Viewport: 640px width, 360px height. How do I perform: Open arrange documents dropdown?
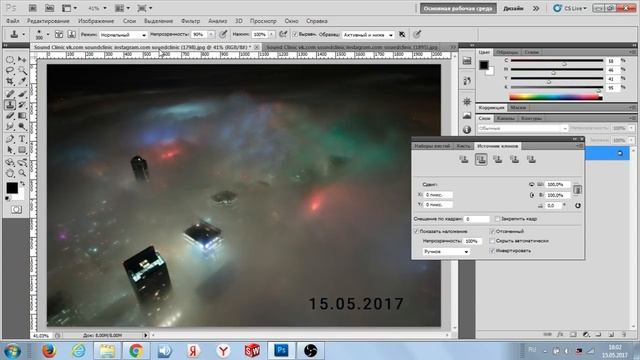(122, 8)
